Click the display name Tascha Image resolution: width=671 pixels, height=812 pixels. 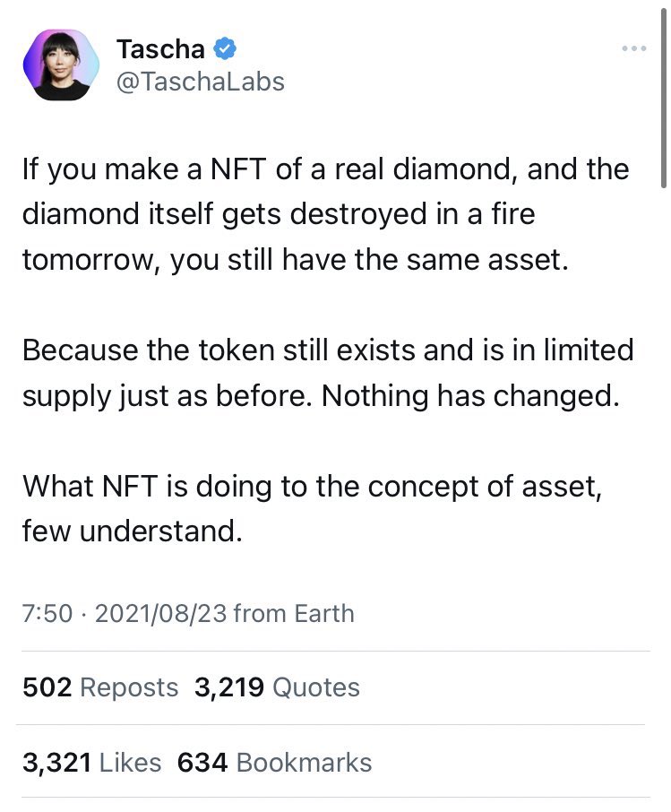(x=160, y=48)
